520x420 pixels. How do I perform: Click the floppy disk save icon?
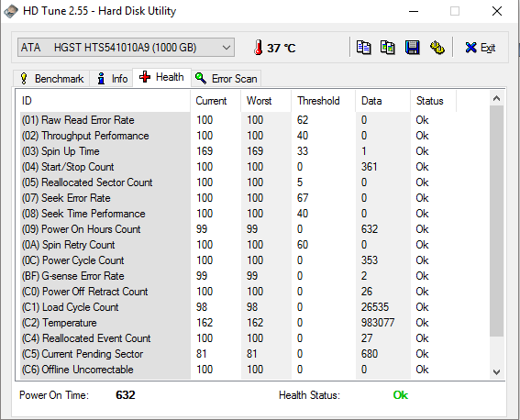coord(412,48)
